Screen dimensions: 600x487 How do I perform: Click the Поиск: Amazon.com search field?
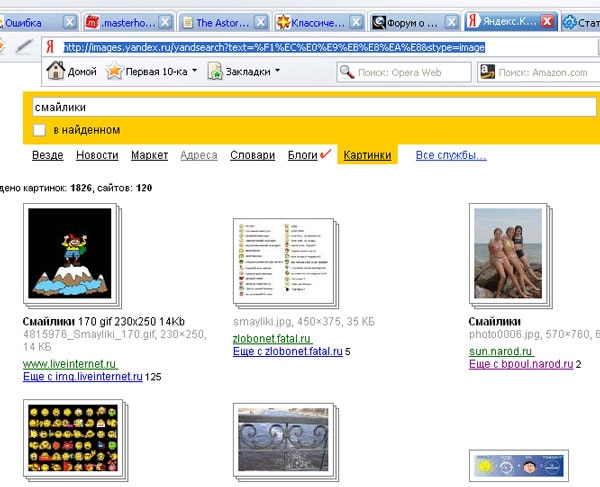tap(540, 72)
